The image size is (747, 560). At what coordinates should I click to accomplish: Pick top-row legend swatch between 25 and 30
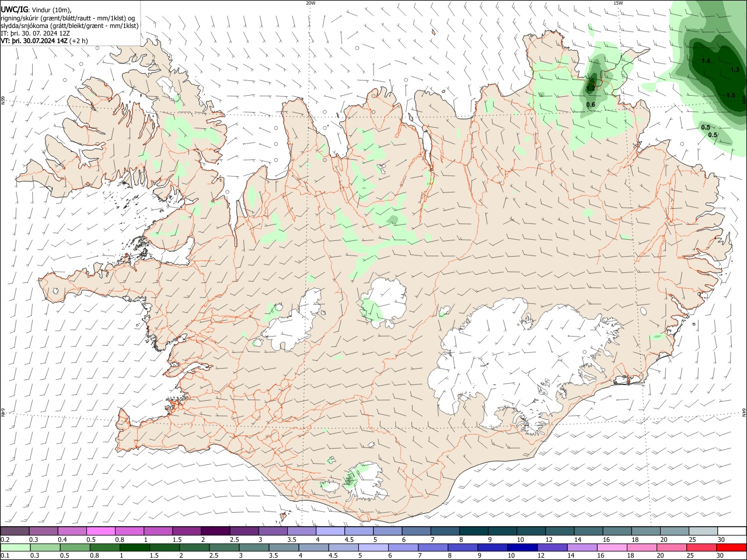click(x=704, y=531)
